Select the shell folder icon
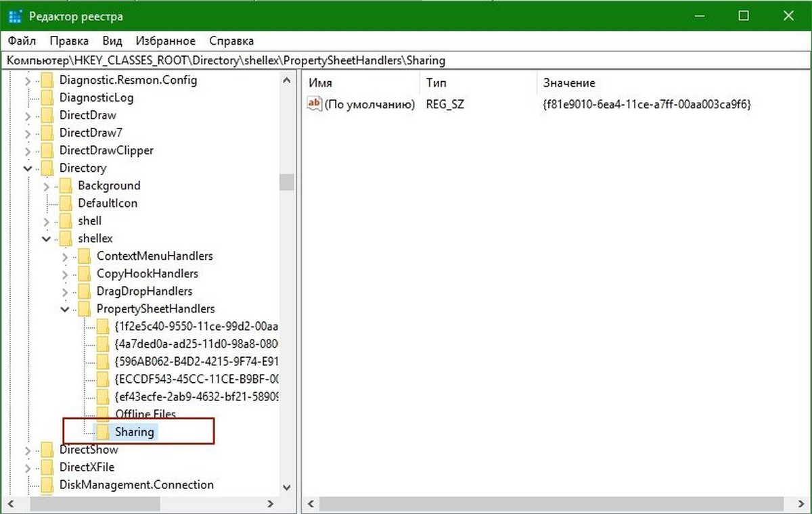Screen dimensions: 812x514 point(66,220)
